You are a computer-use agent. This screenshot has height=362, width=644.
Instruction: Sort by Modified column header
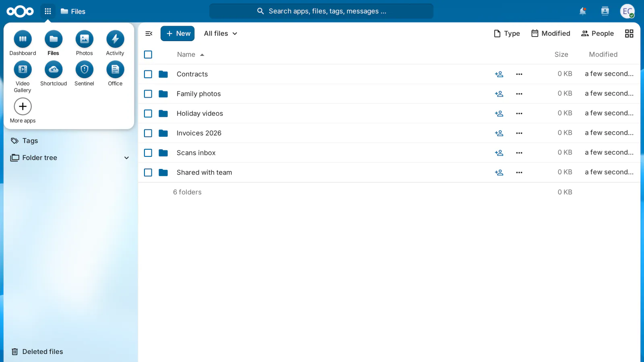point(603,54)
